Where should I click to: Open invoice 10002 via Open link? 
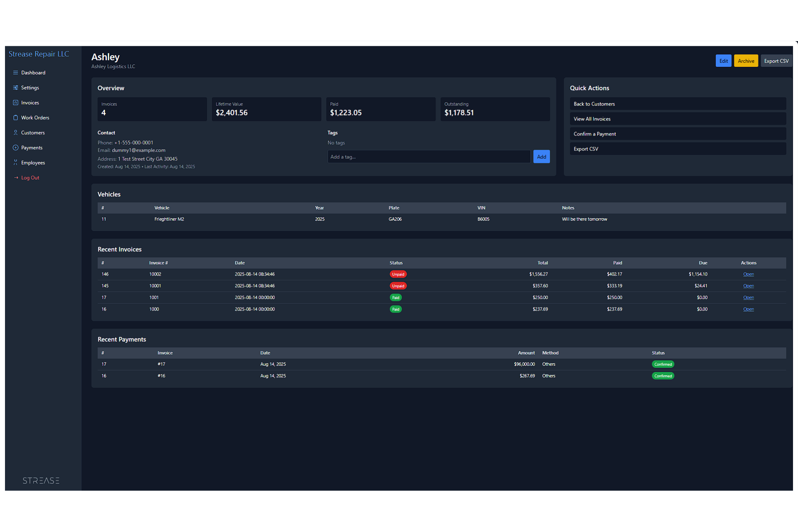click(748, 274)
